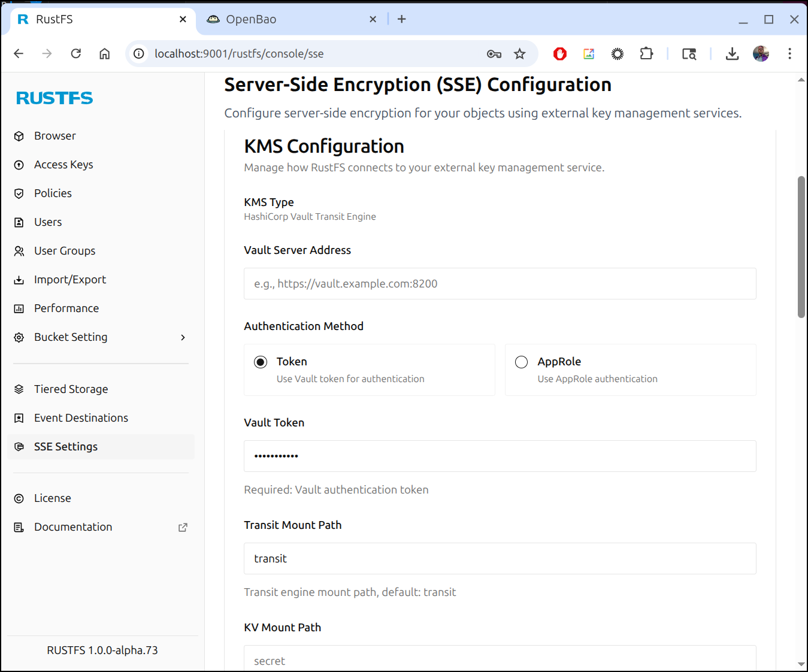808x672 pixels.
Task: Open the Chrome three-dot menu
Action: tap(789, 54)
